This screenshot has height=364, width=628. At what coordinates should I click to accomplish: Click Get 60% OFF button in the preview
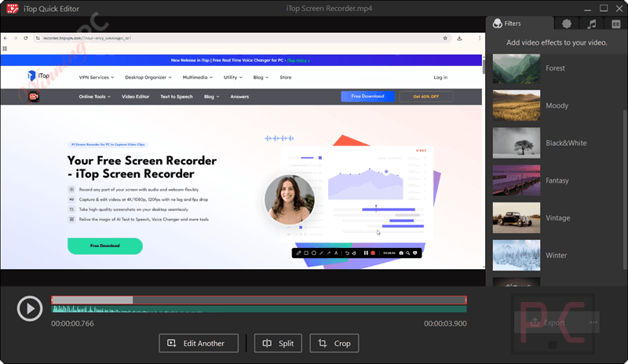[426, 96]
